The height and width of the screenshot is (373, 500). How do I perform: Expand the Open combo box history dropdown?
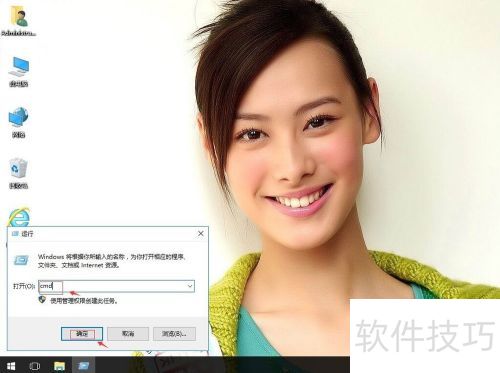(x=190, y=286)
